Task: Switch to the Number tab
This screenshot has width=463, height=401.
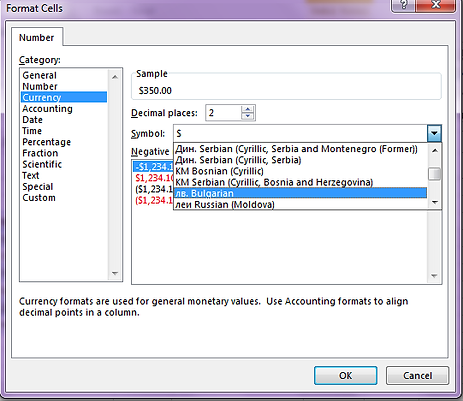Action: pos(37,38)
